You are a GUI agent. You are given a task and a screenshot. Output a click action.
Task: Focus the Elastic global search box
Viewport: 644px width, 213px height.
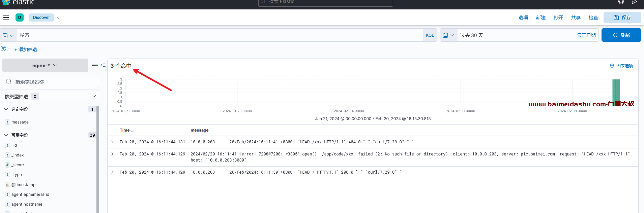tap(325, 3)
